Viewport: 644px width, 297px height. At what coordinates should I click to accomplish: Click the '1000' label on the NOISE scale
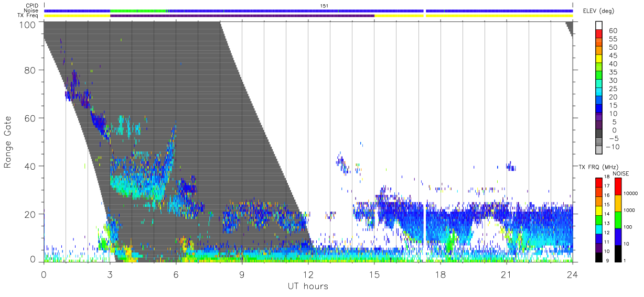click(628, 210)
